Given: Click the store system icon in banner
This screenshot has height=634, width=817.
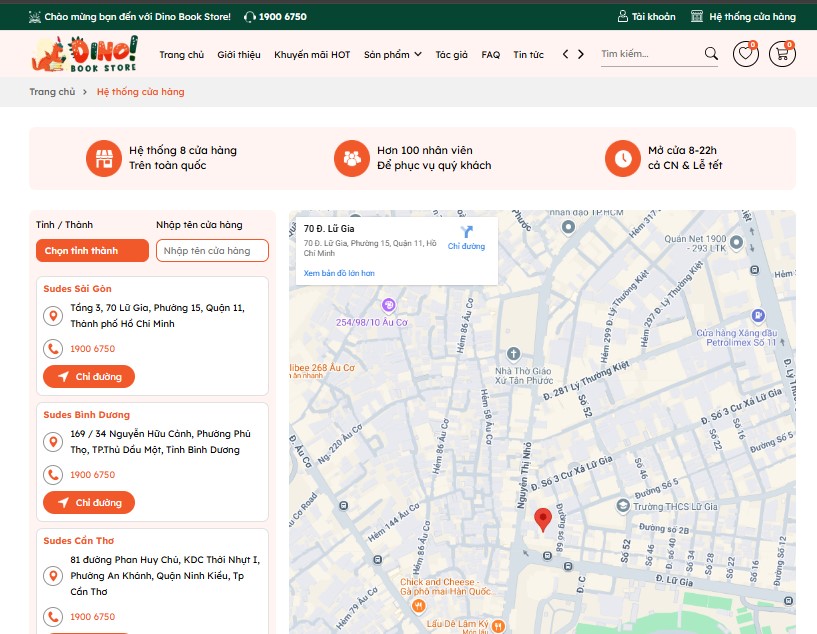Looking at the screenshot, I should pos(104,158).
